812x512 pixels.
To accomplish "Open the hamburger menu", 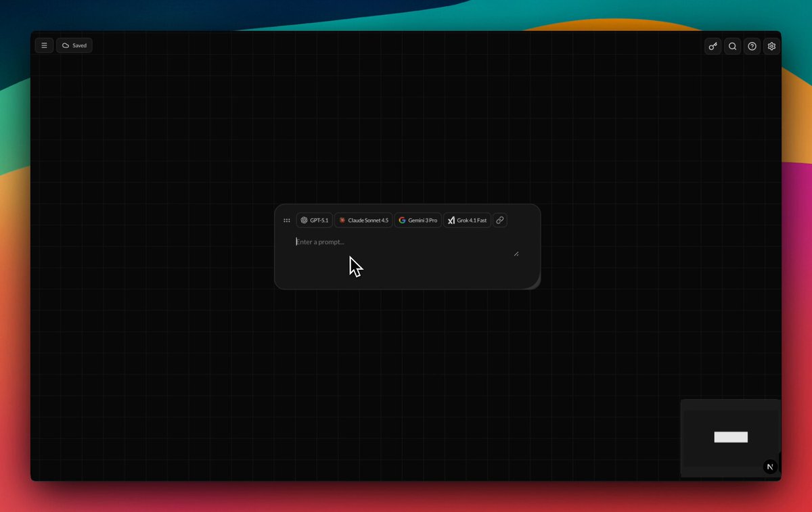I will point(44,45).
